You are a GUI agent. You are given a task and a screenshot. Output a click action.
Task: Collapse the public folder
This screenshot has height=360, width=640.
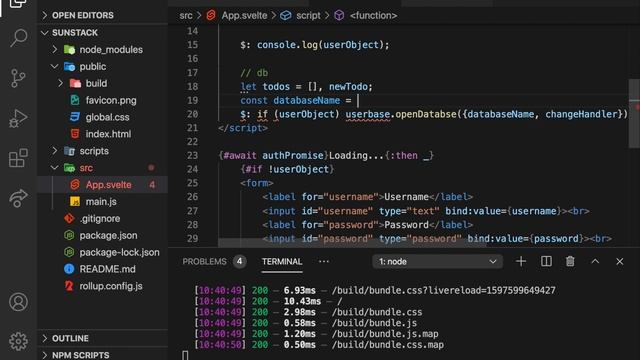(55, 66)
